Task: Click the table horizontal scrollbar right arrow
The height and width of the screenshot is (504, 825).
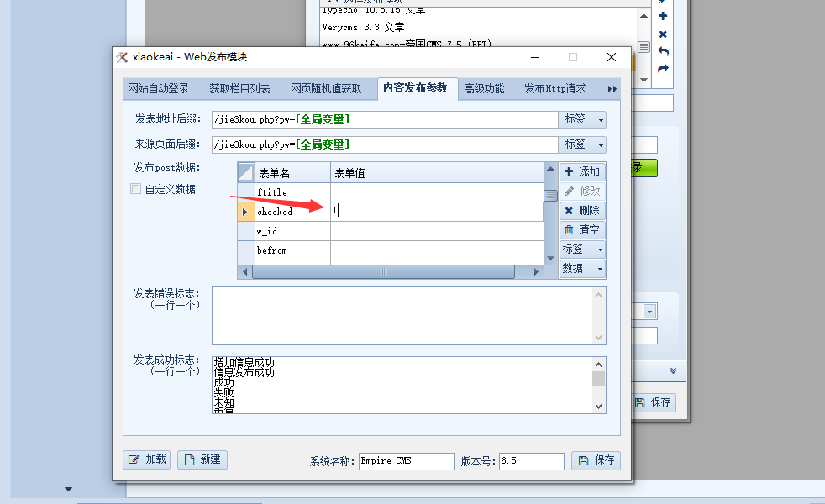Action: click(x=536, y=271)
